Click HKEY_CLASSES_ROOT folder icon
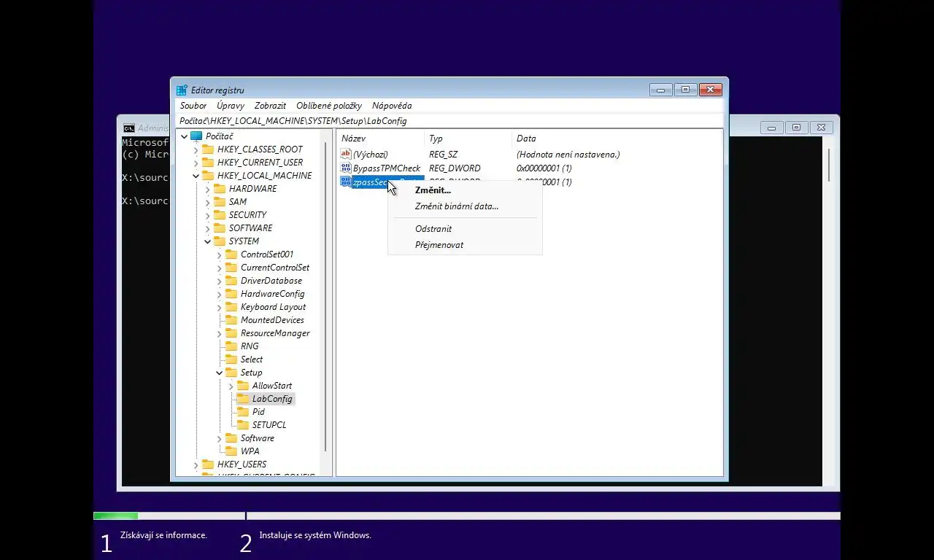This screenshot has width=934, height=560. click(x=208, y=149)
